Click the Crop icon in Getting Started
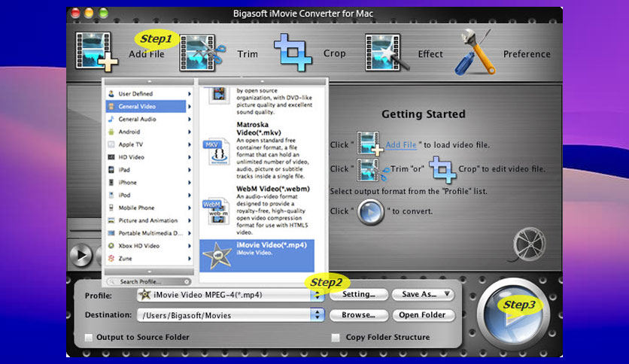 442,169
